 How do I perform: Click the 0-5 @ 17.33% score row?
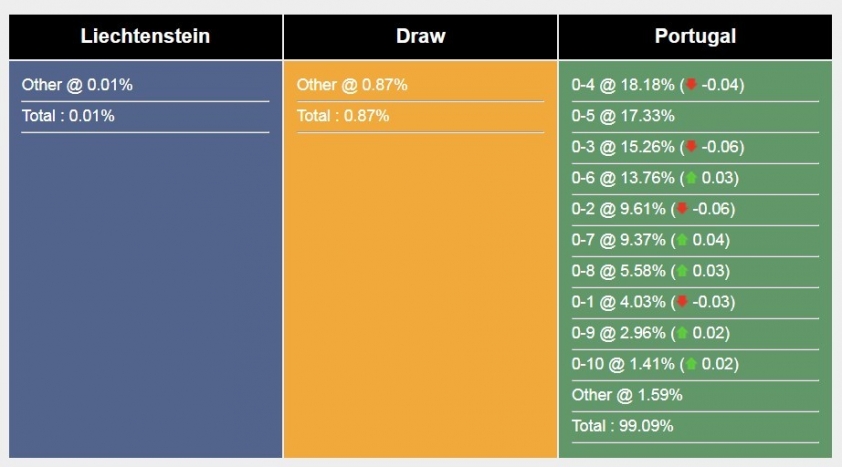coord(623,116)
